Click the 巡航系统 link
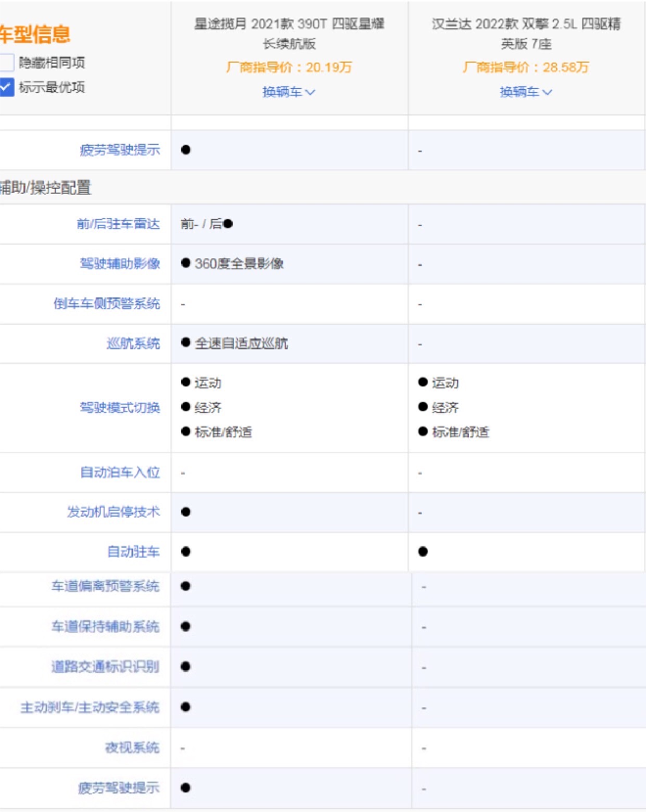This screenshot has height=812, width=646. (x=133, y=343)
